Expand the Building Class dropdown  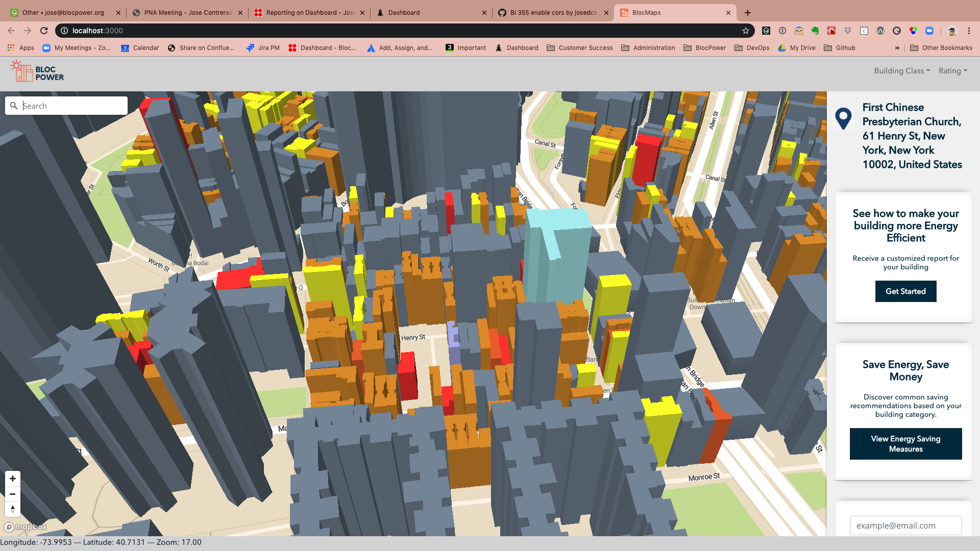click(902, 71)
